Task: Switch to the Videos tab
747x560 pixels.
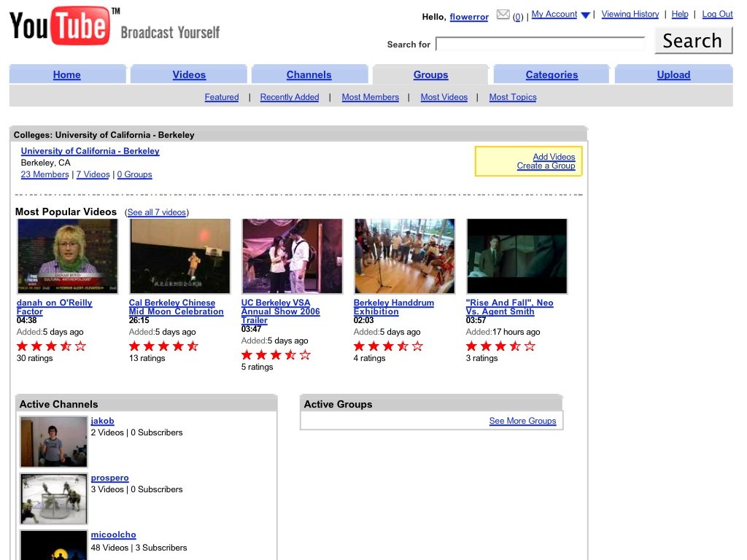Action: tap(188, 74)
